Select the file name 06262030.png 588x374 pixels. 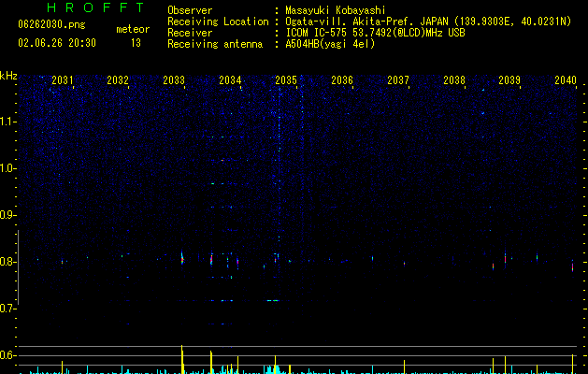click(51, 25)
